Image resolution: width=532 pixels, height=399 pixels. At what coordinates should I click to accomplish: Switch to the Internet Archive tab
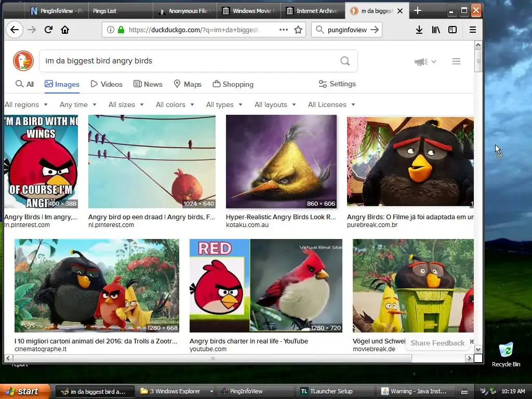click(312, 11)
